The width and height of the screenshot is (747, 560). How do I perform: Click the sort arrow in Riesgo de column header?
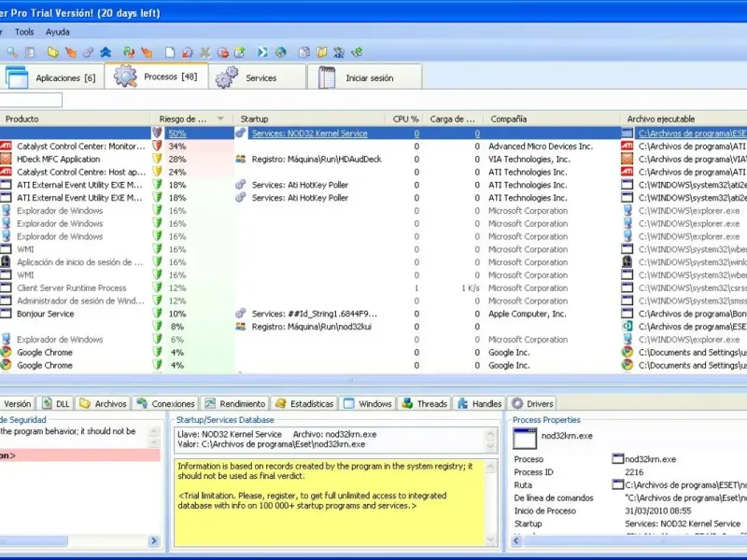click(220, 119)
